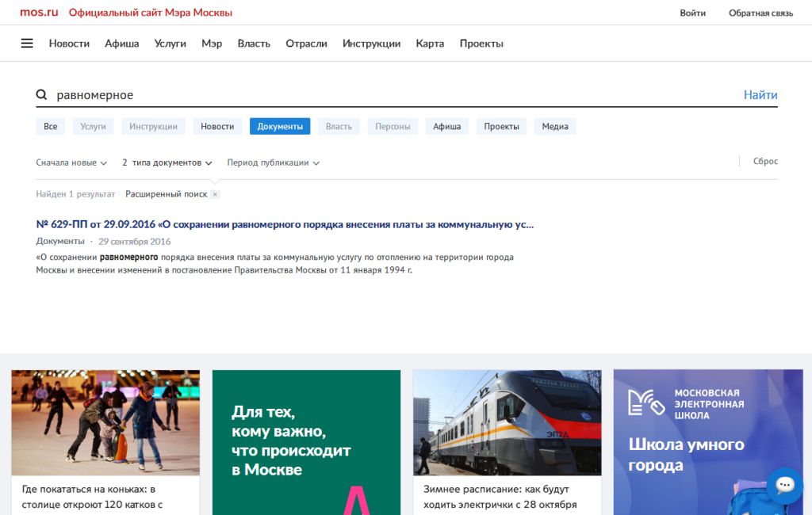The height and width of the screenshot is (515, 812).
Task: Remove the 'Расширенный поиск' tag
Action: [x=215, y=194]
